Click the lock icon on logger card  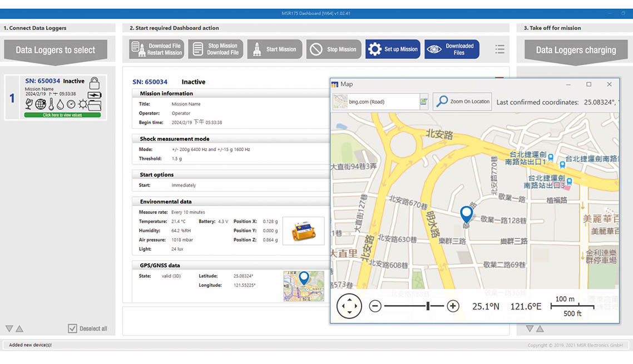[95, 83]
